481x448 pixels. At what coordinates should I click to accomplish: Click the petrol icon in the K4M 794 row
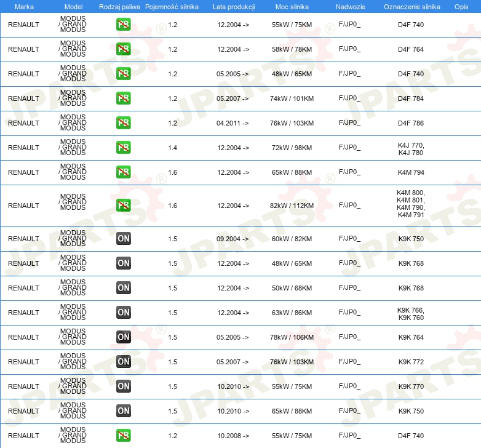(124, 172)
